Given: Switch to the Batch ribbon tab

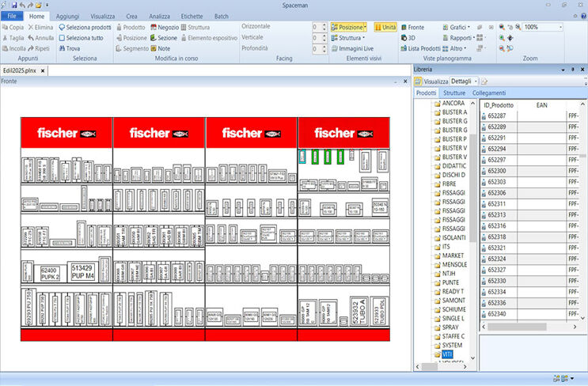Looking at the screenshot, I should (222, 16).
